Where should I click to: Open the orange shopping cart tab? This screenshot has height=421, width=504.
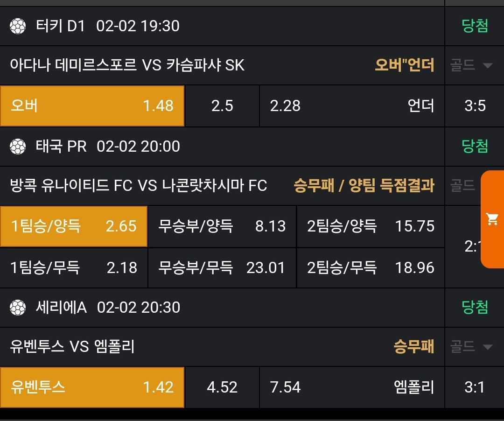tap(492, 219)
